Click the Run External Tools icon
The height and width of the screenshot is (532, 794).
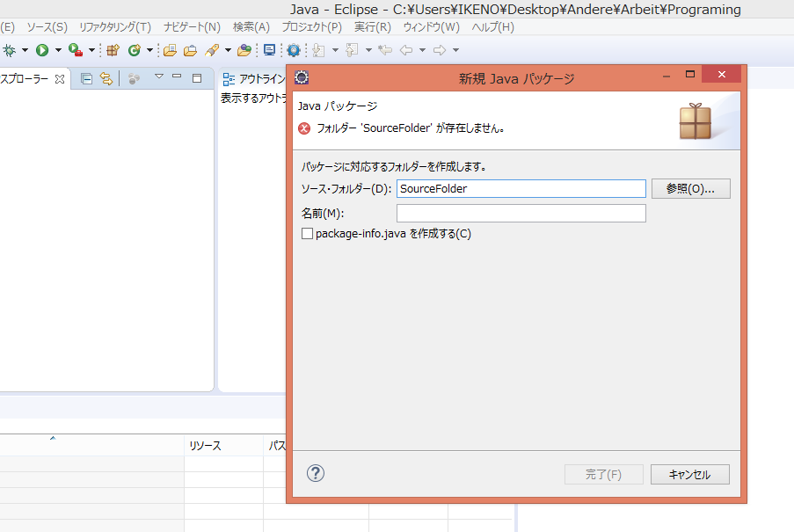pyautogui.click(x=76, y=50)
